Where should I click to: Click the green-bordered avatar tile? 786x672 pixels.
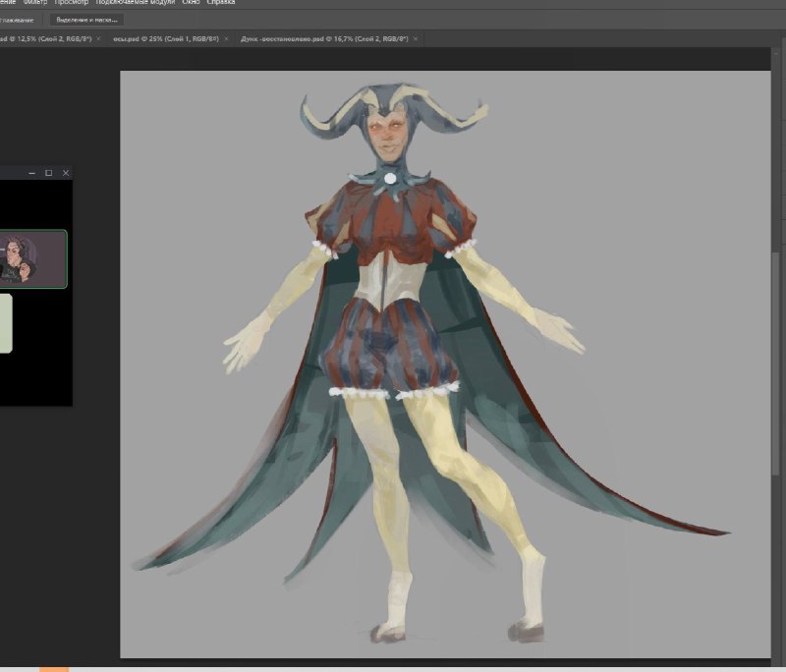(33, 259)
